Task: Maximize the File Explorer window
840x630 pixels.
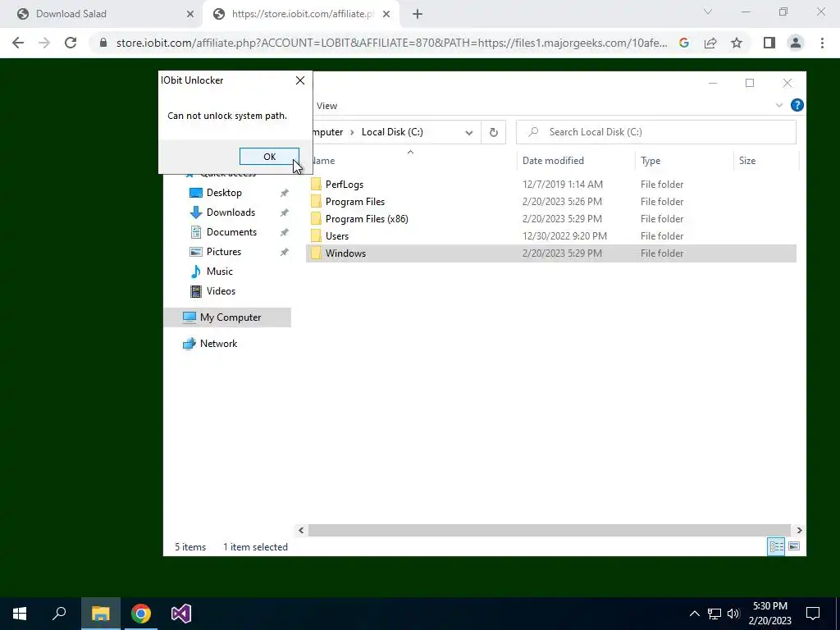Action: click(750, 83)
